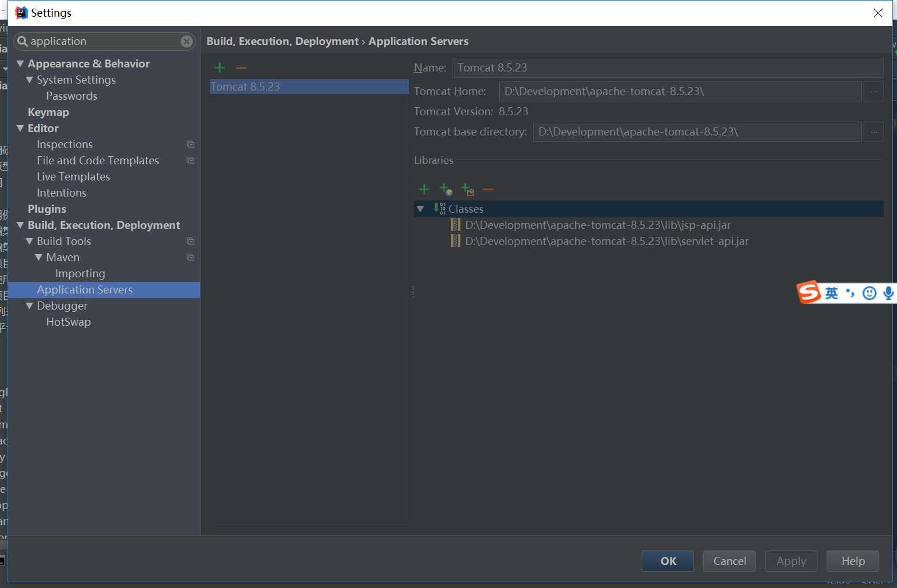Switch the Sogou IME English/Chinese mode
This screenshot has height=588, width=897.
[831, 293]
